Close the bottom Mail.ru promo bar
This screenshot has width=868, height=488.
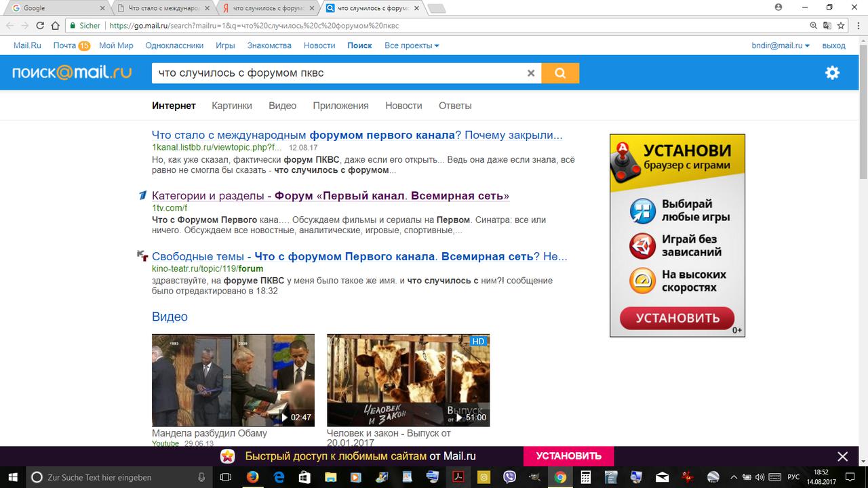click(x=842, y=456)
